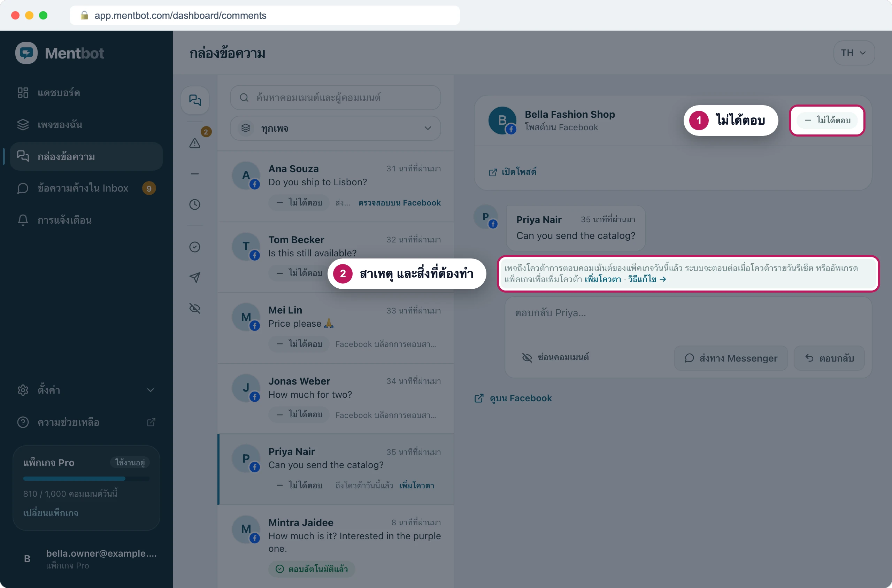Click ตรวจสอบบน Facebook in Ana Souza row
The width and height of the screenshot is (892, 588).
click(400, 203)
